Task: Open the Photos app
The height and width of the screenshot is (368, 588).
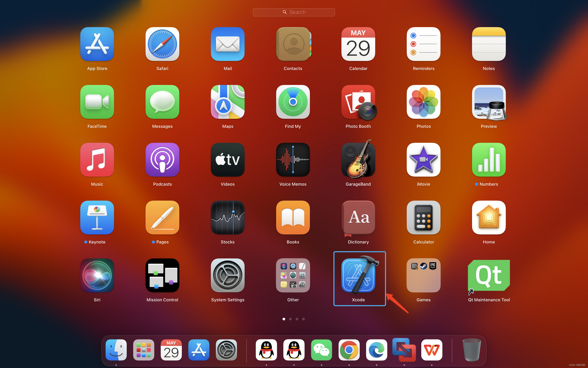Action: point(423,102)
